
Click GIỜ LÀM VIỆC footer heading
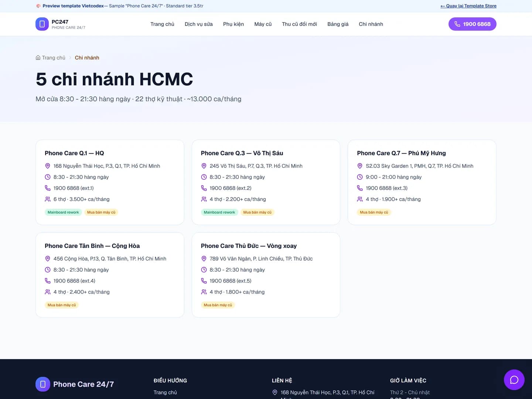coord(408,381)
